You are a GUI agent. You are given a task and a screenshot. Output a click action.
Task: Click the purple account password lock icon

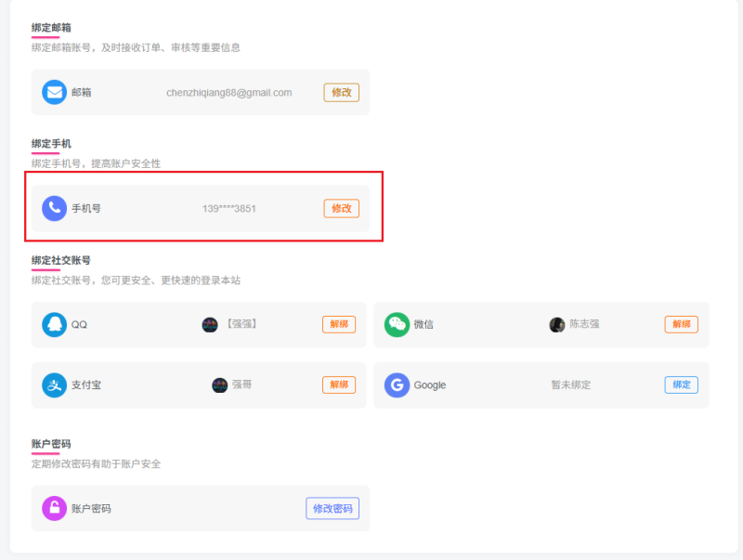tap(56, 508)
